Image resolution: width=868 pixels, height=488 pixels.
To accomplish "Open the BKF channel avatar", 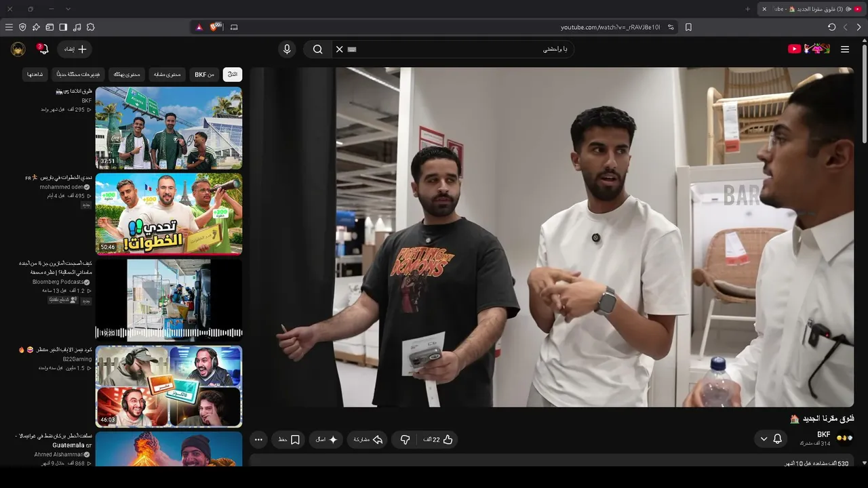I will (x=845, y=439).
